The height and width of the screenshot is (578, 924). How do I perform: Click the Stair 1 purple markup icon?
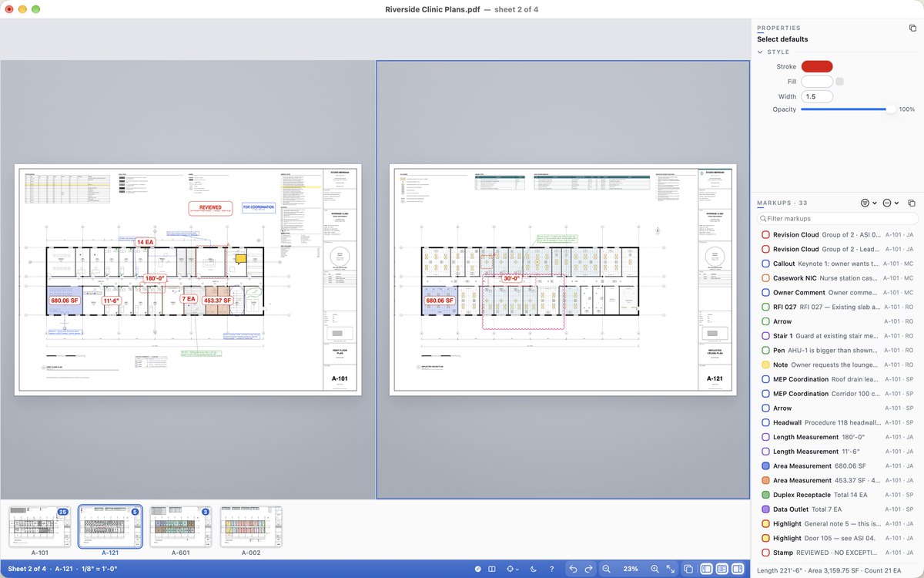765,336
